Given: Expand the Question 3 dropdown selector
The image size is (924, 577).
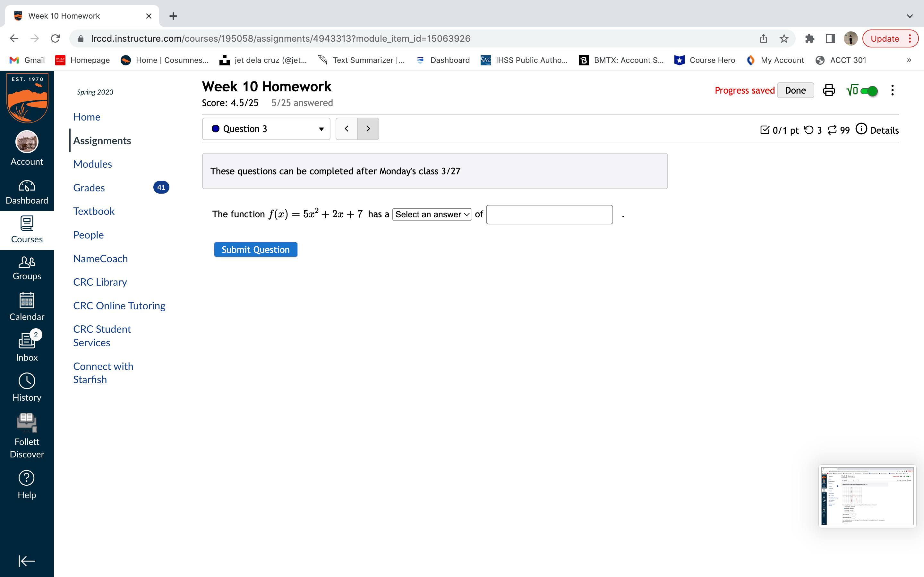Looking at the screenshot, I should pyautogui.click(x=266, y=129).
